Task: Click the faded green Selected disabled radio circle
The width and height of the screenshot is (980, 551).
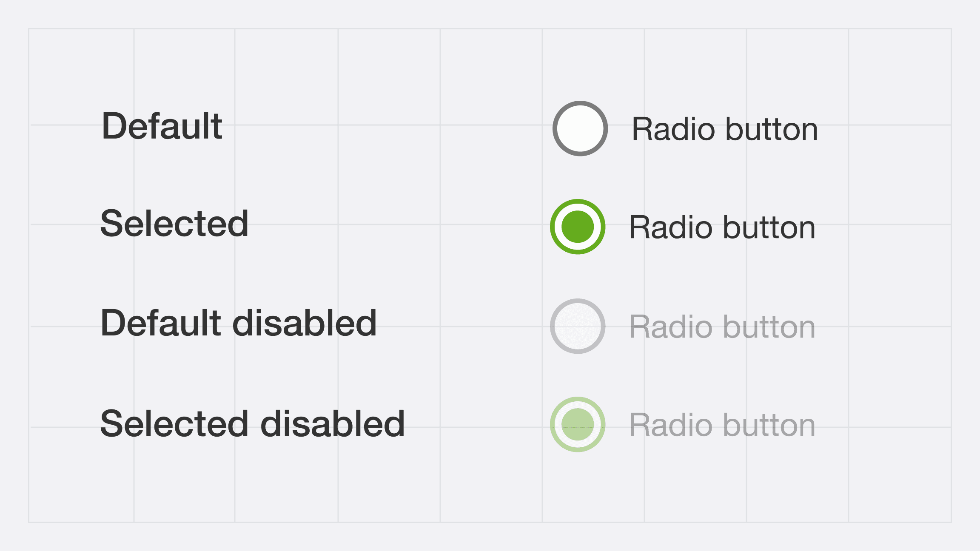Action: pos(578,424)
